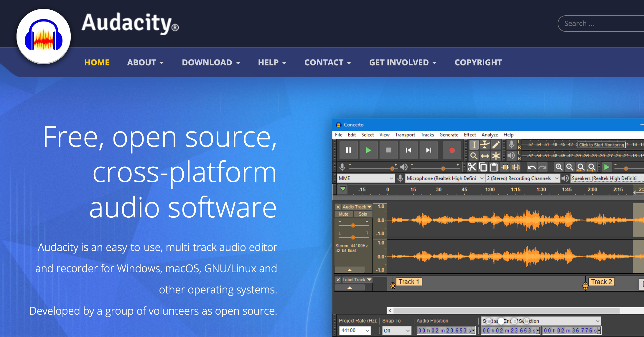Viewport: 644px width, 337px height.
Task: Open the Edit menu
Action: pyautogui.click(x=352, y=135)
